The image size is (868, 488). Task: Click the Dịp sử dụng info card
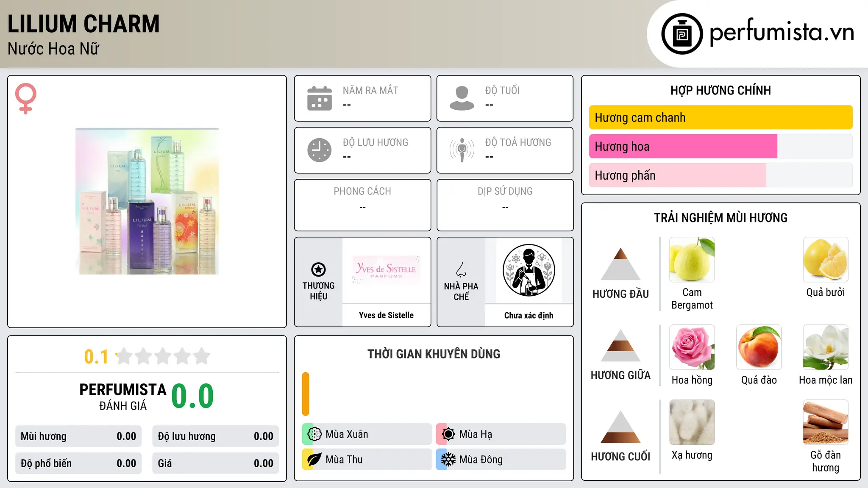505,205
